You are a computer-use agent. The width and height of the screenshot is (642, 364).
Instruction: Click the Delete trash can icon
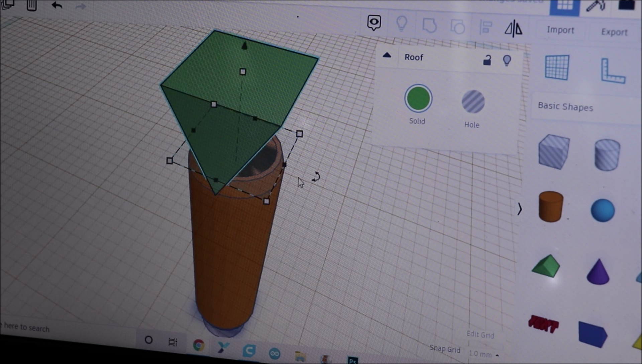click(32, 5)
